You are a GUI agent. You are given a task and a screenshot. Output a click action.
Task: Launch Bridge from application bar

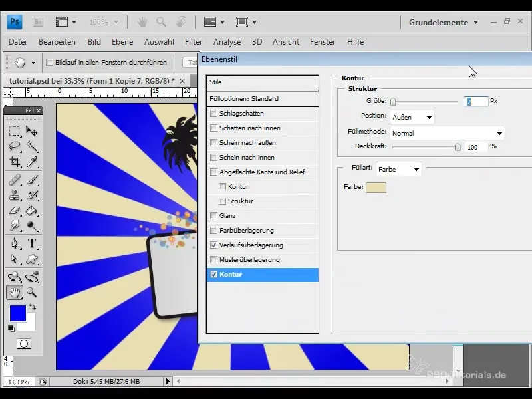click(38, 22)
